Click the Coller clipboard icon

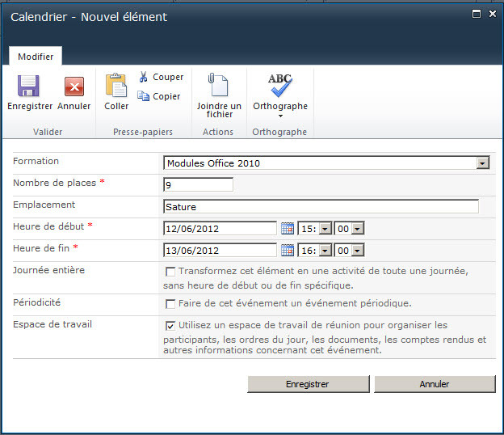click(116, 86)
